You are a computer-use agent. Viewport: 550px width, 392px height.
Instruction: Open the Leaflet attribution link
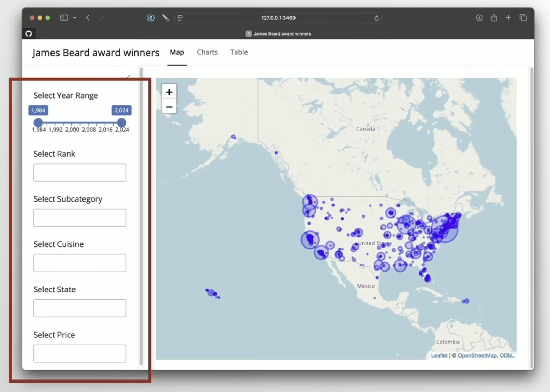439,355
